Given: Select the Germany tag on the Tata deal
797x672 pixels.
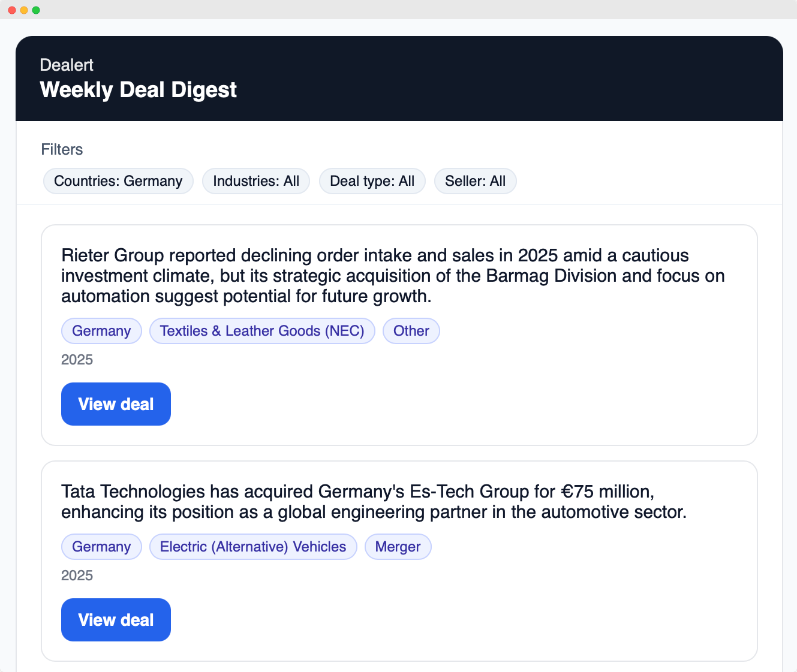Looking at the screenshot, I should [x=101, y=547].
